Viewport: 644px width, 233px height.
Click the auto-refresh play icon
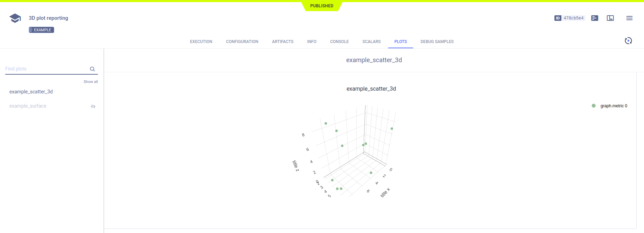point(628,41)
